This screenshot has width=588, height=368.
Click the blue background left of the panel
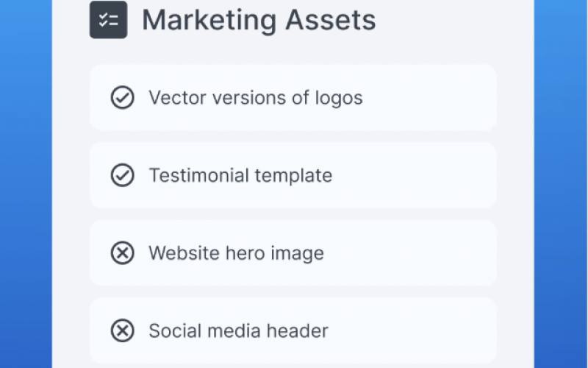(x=26, y=184)
